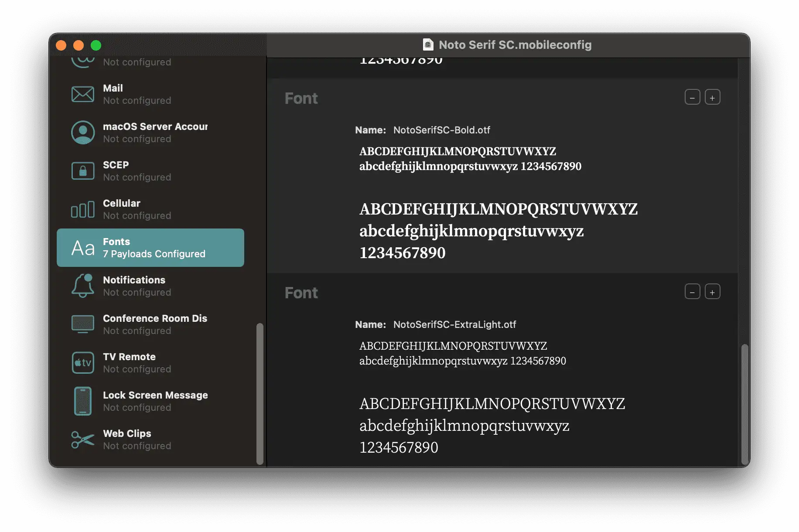
Task: Click the NotoSerifSC-Bold.otf font name
Action: [442, 130]
